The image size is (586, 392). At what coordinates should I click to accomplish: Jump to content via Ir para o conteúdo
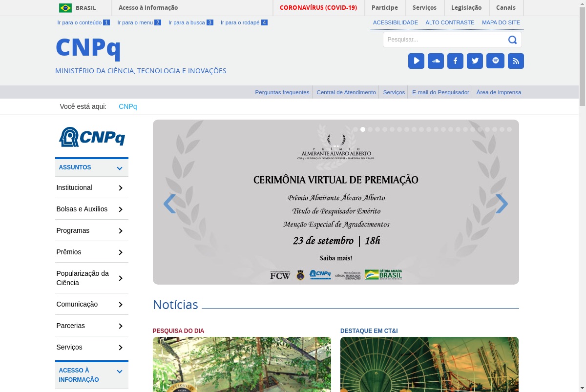pyautogui.click(x=84, y=22)
